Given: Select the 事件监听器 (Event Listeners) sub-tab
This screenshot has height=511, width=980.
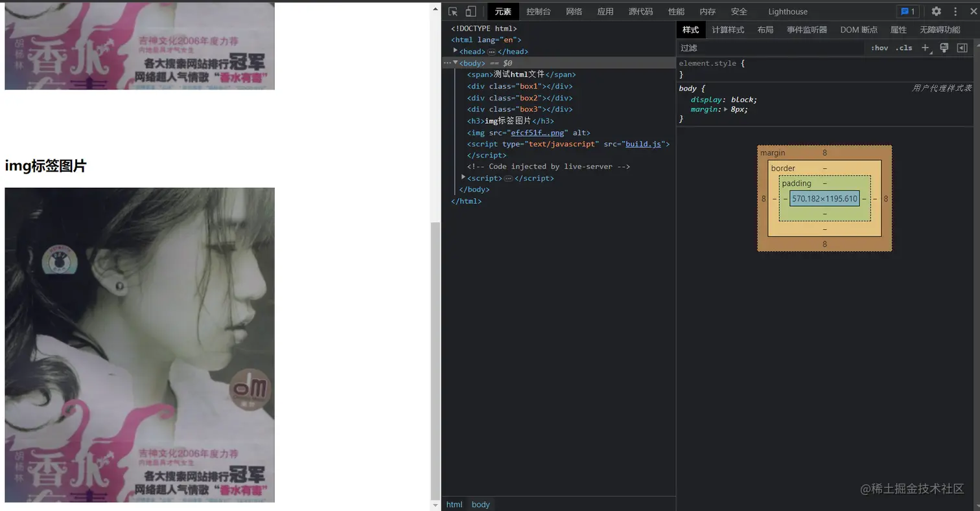Looking at the screenshot, I should coord(807,30).
